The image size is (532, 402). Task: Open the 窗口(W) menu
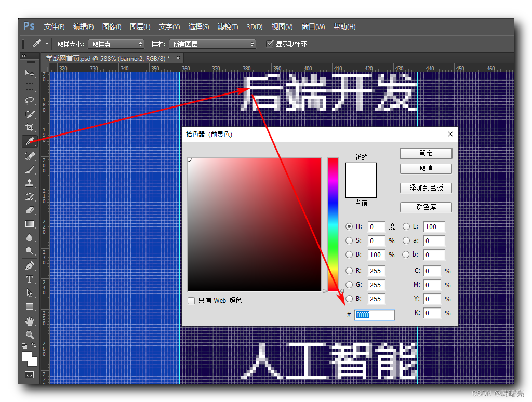pyautogui.click(x=313, y=27)
